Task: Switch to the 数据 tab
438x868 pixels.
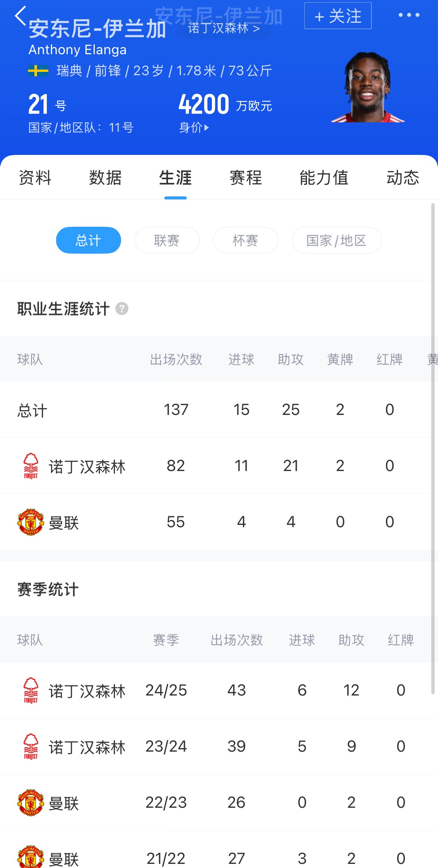Action: click(x=105, y=178)
